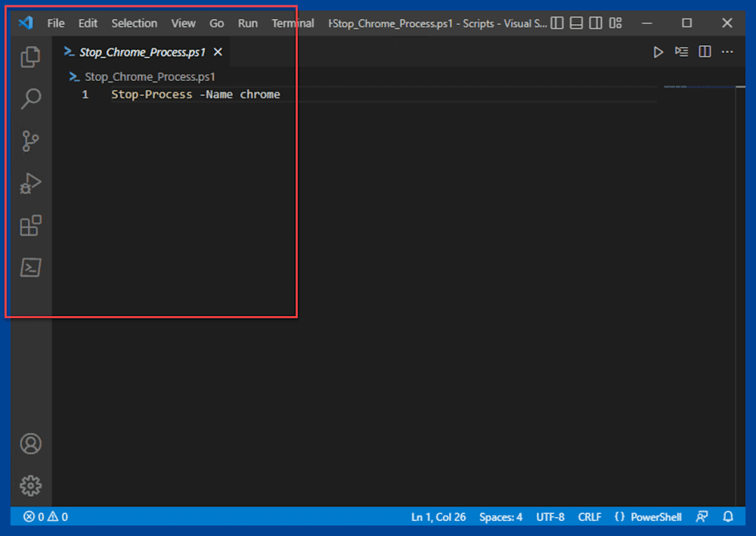This screenshot has width=756, height=536.
Task: Split the editor to the right
Action: (705, 51)
